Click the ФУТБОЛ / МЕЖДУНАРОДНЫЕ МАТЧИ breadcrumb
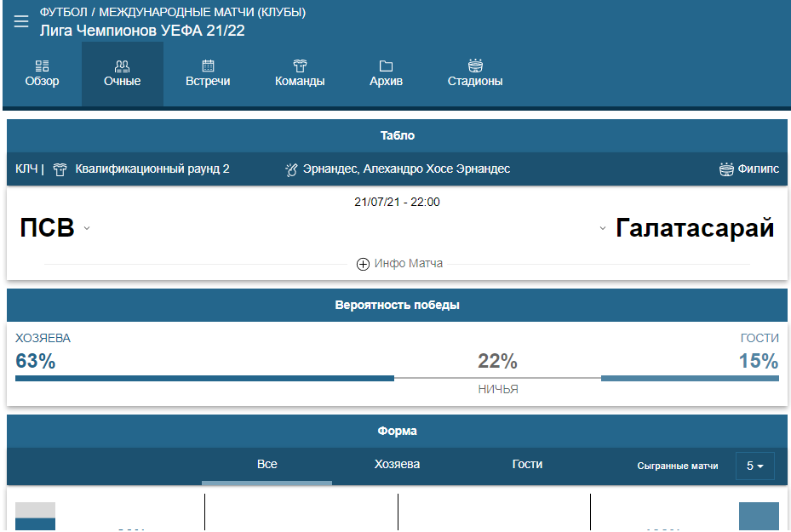This screenshot has height=532, width=791. point(173,12)
